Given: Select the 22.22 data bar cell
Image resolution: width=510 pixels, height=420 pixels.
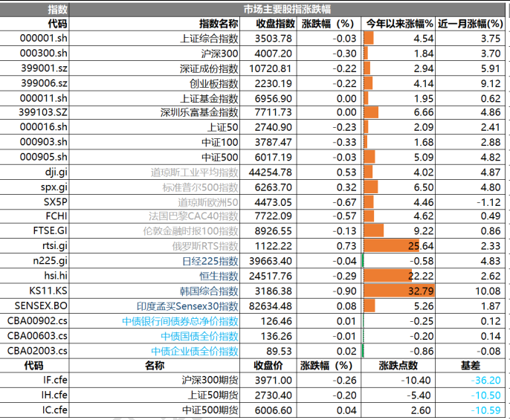Looking at the screenshot, I should (398, 276).
